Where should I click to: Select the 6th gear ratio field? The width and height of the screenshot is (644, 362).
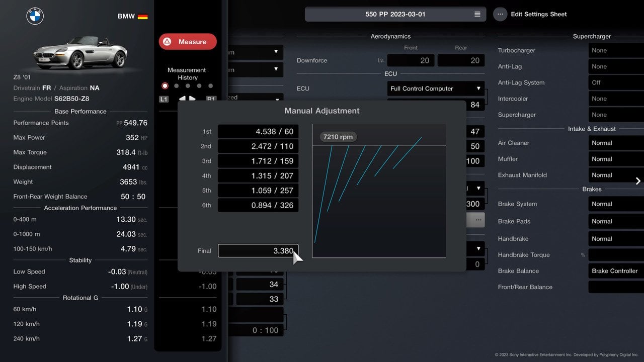point(258,205)
